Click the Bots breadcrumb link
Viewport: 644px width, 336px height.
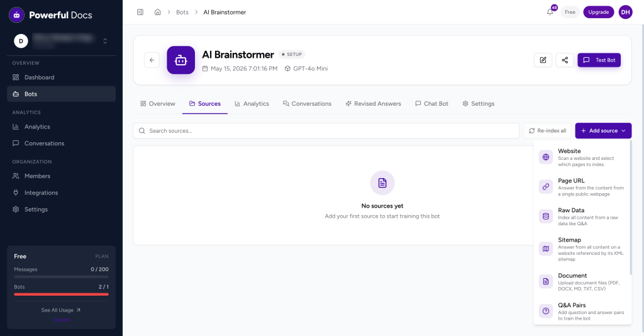point(182,13)
